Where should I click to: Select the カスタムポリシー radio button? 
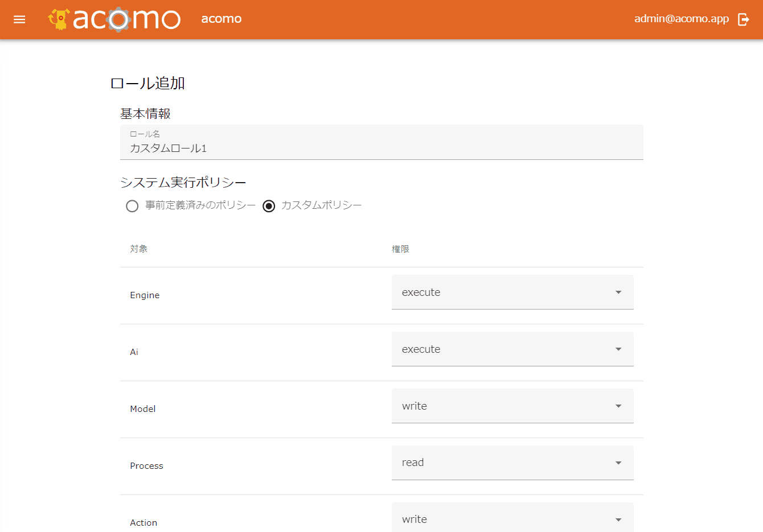point(269,206)
